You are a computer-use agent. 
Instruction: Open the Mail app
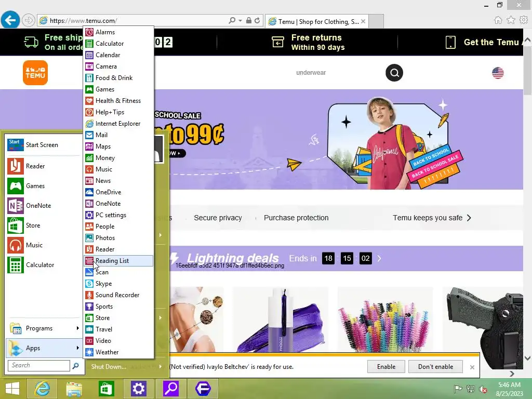(118, 135)
